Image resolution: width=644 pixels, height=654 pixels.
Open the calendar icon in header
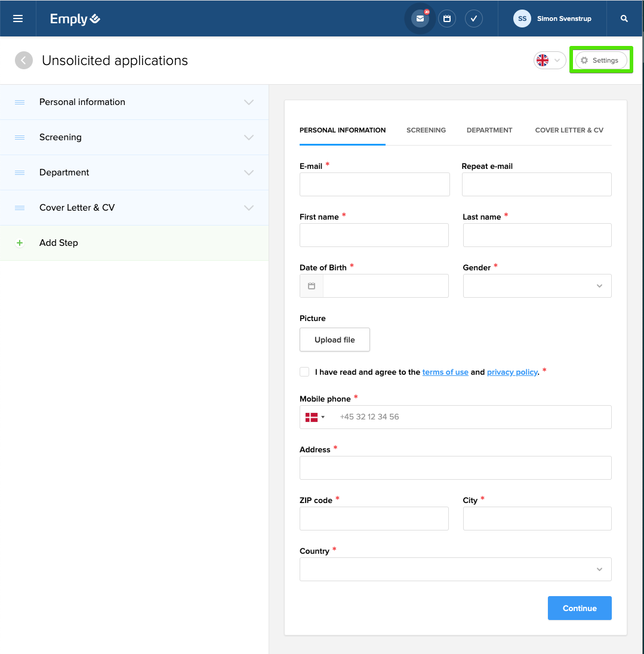click(447, 18)
